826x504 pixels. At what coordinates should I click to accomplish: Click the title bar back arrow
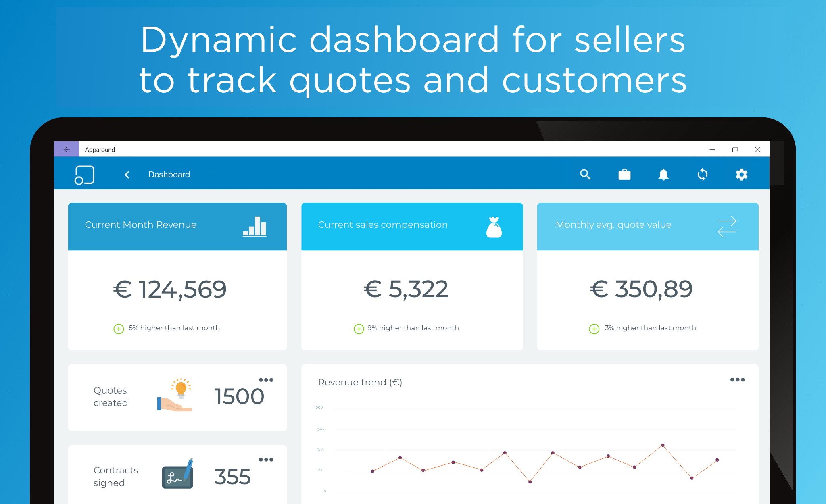[x=67, y=149]
